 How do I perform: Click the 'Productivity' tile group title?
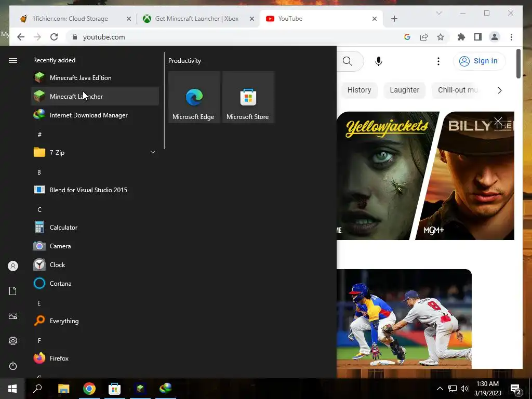[184, 61]
